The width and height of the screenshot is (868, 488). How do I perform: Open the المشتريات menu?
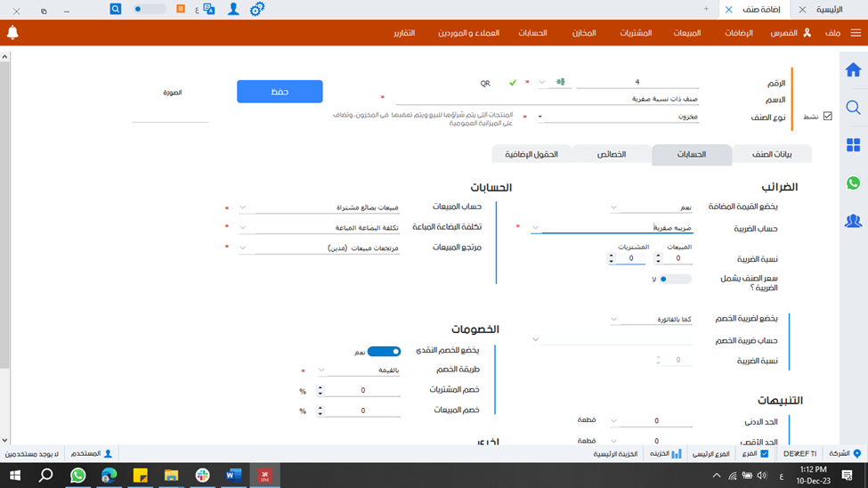point(636,33)
